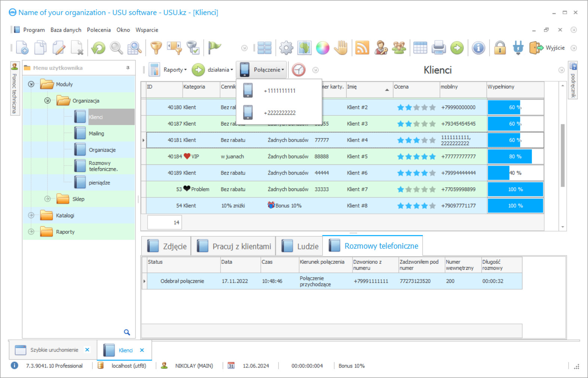Click the red clock icon

298,70
